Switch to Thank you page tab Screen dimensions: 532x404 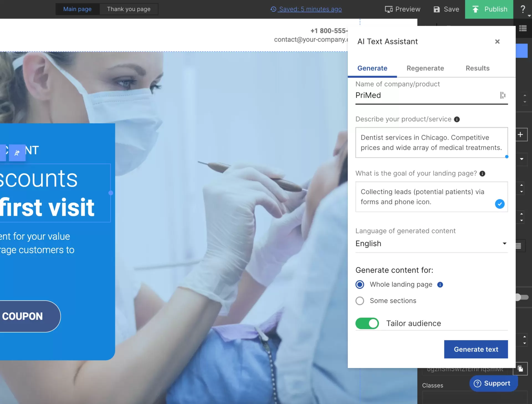129,9
